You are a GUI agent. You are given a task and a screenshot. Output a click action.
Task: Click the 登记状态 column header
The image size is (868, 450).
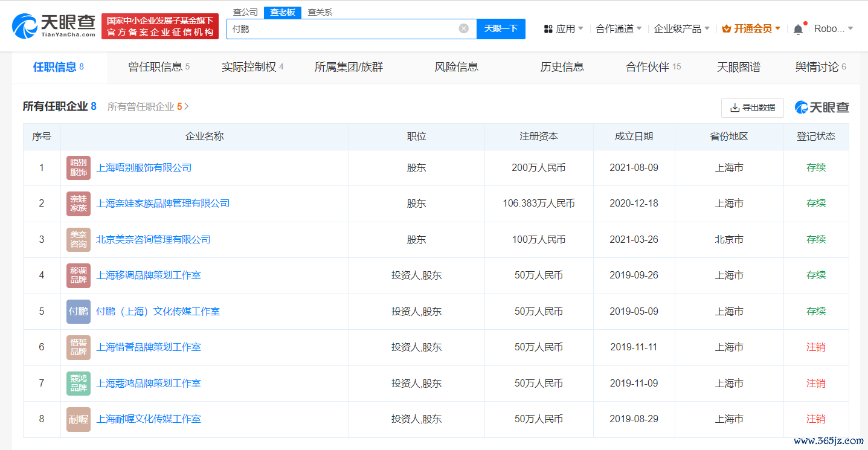pos(816,137)
